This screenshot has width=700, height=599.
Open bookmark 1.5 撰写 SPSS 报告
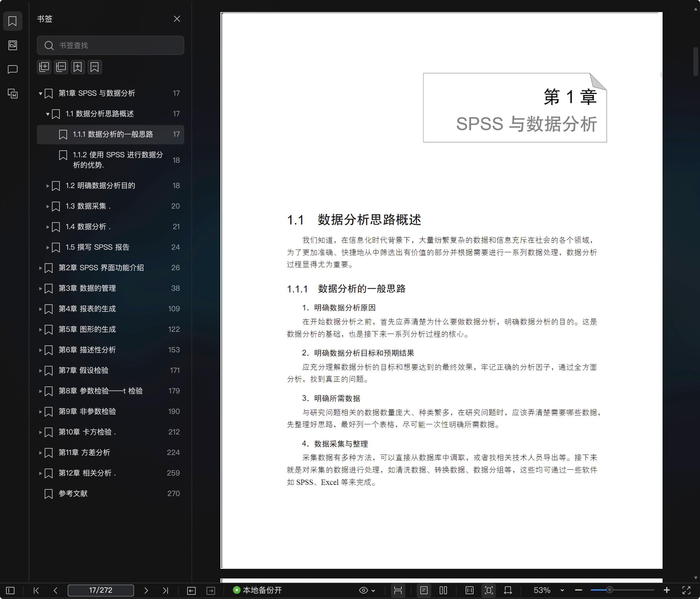tap(111, 247)
